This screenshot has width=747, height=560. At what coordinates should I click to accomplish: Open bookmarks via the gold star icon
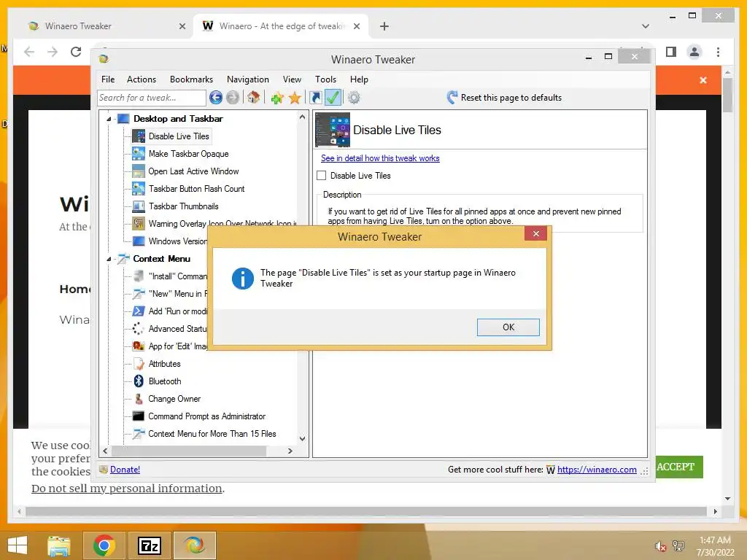pyautogui.click(x=295, y=98)
